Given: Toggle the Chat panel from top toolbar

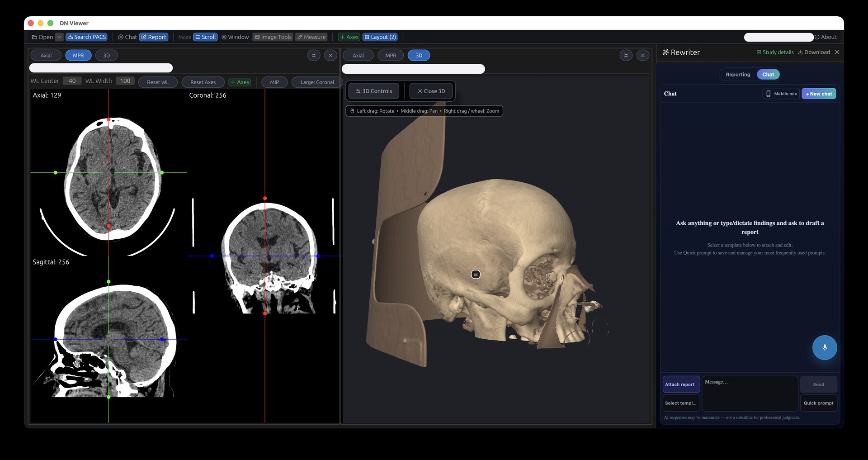Looking at the screenshot, I should tap(127, 37).
